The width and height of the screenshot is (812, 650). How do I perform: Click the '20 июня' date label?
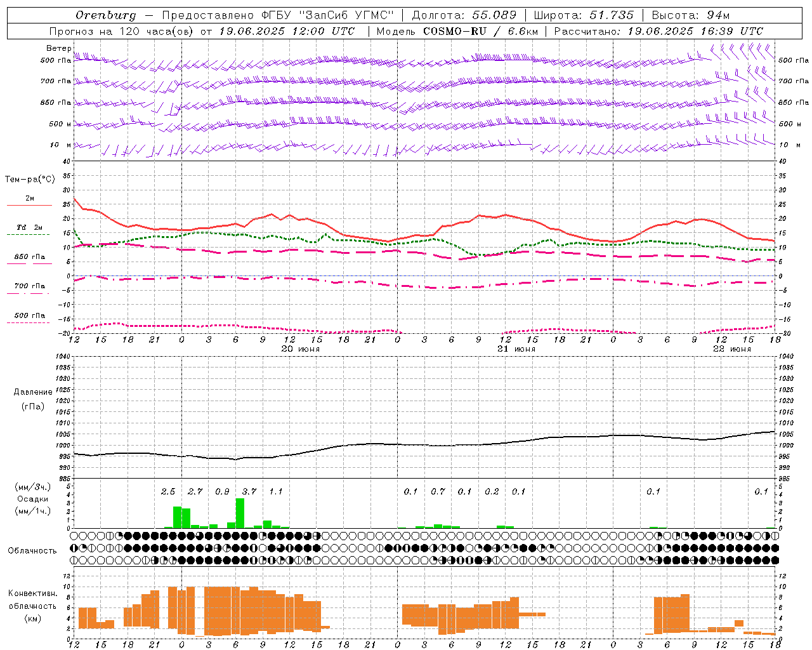300,349
